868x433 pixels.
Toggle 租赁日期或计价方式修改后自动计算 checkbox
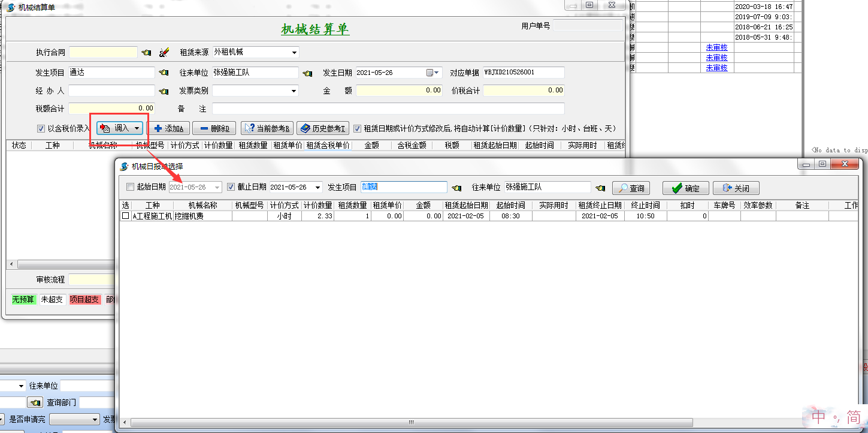click(357, 128)
